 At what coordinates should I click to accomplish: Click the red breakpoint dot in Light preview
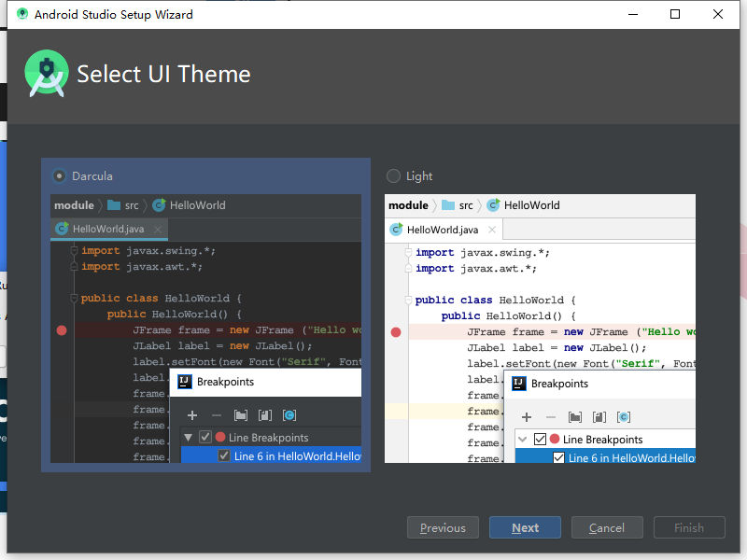396,332
